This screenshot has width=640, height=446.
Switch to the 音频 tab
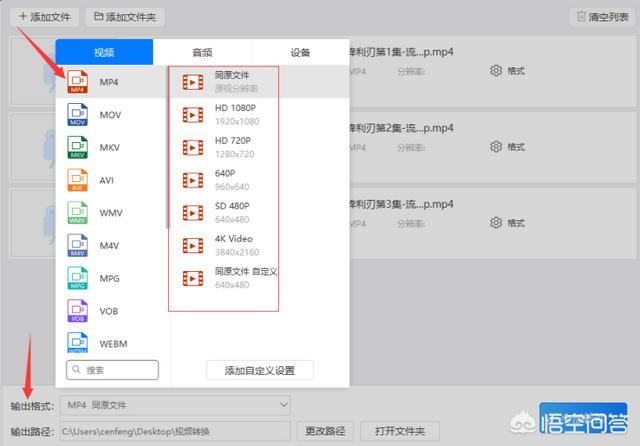pos(202,52)
